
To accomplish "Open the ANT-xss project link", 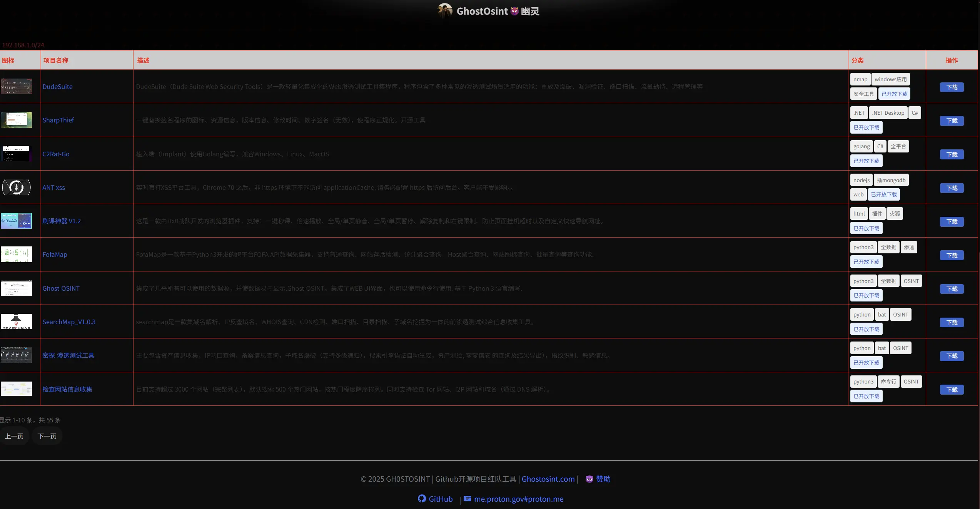I will click(x=53, y=188).
